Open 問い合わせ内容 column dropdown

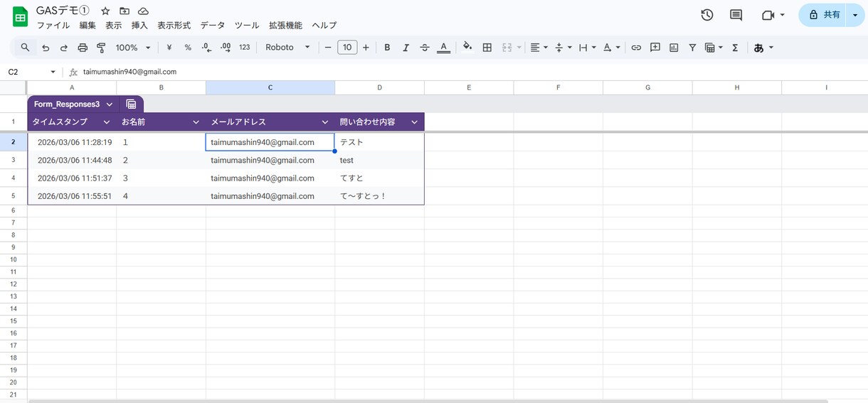414,122
